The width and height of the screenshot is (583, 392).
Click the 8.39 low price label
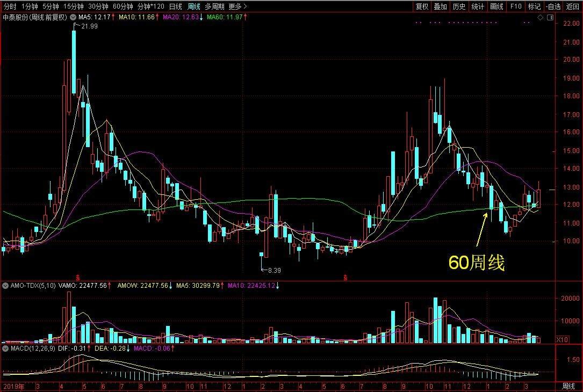point(275,271)
